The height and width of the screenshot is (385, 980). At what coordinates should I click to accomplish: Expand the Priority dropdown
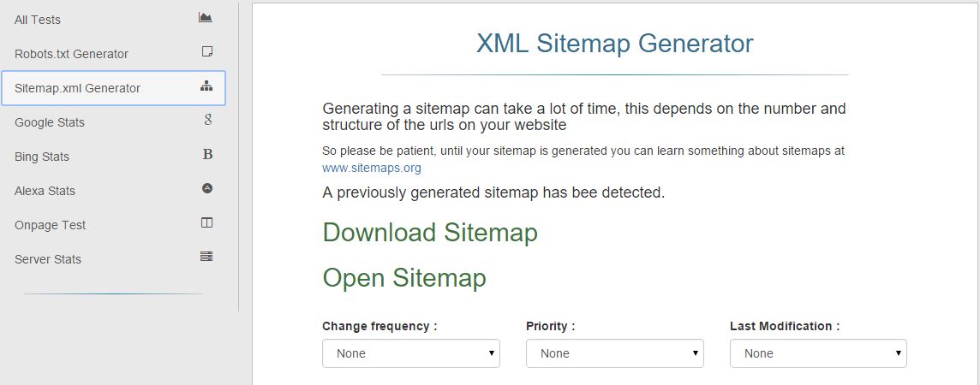click(x=615, y=353)
